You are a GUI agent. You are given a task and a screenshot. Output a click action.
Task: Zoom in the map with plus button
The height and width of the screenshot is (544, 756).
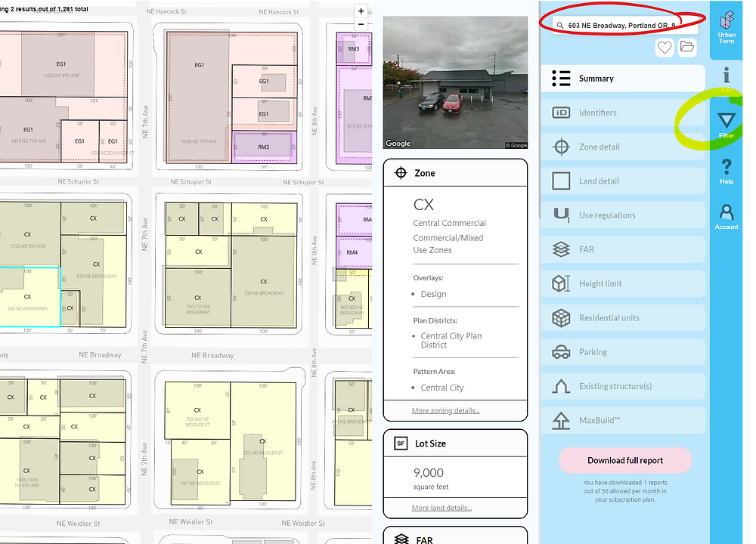click(361, 11)
